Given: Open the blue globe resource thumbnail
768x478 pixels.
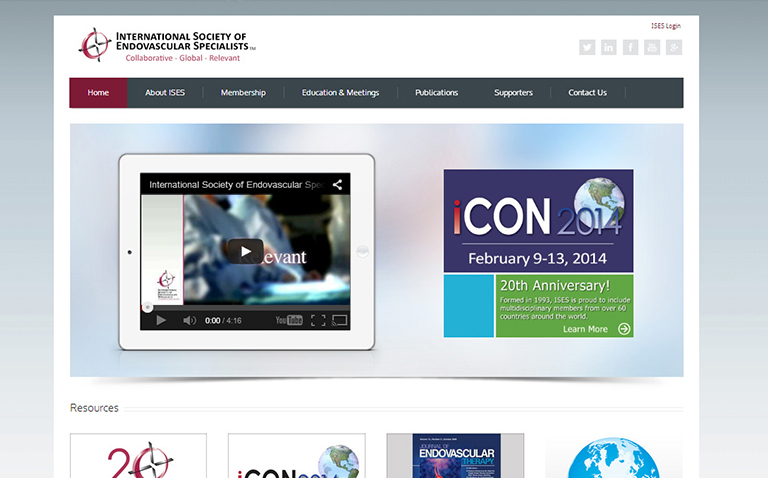Looking at the screenshot, I should pos(614,457).
